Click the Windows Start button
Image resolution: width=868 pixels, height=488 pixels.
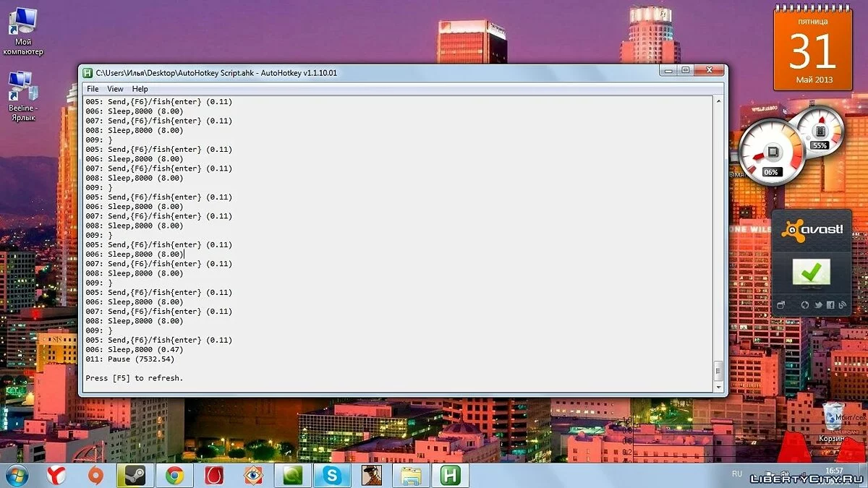pos(17,475)
